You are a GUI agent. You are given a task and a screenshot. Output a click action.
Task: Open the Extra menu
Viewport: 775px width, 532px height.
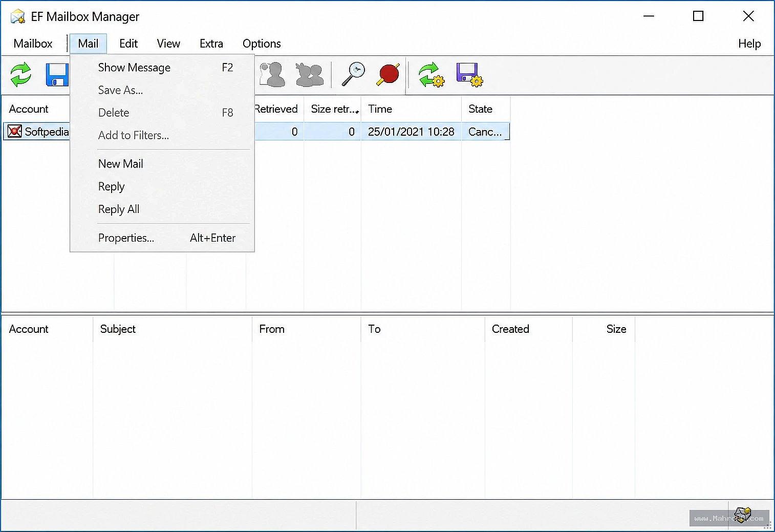coord(211,44)
